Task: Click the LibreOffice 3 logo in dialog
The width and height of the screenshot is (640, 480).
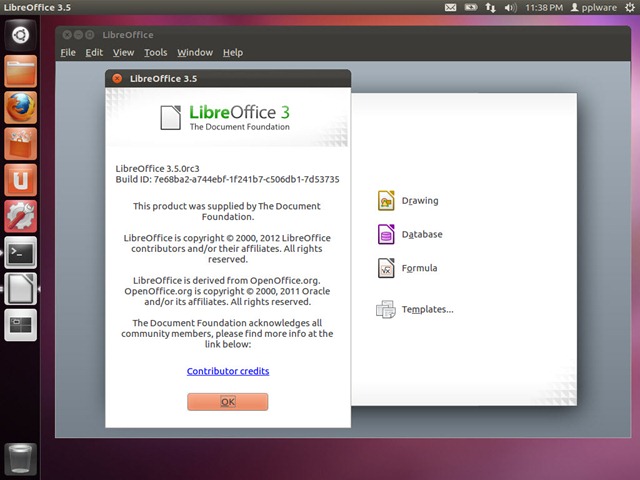Action: pyautogui.click(x=225, y=118)
